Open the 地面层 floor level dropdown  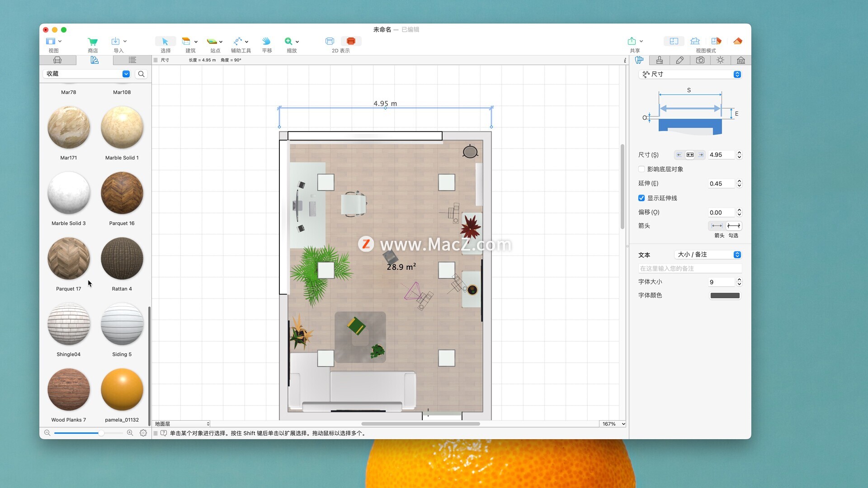click(x=182, y=424)
